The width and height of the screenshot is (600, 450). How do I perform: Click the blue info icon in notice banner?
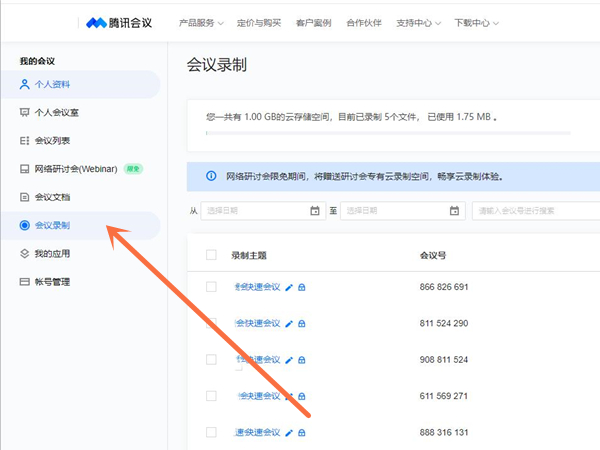tap(211, 176)
